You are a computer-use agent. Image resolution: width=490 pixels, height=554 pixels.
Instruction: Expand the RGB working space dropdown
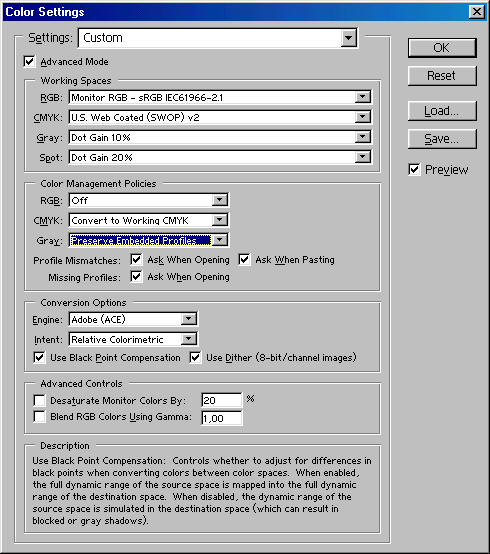[x=220, y=98]
